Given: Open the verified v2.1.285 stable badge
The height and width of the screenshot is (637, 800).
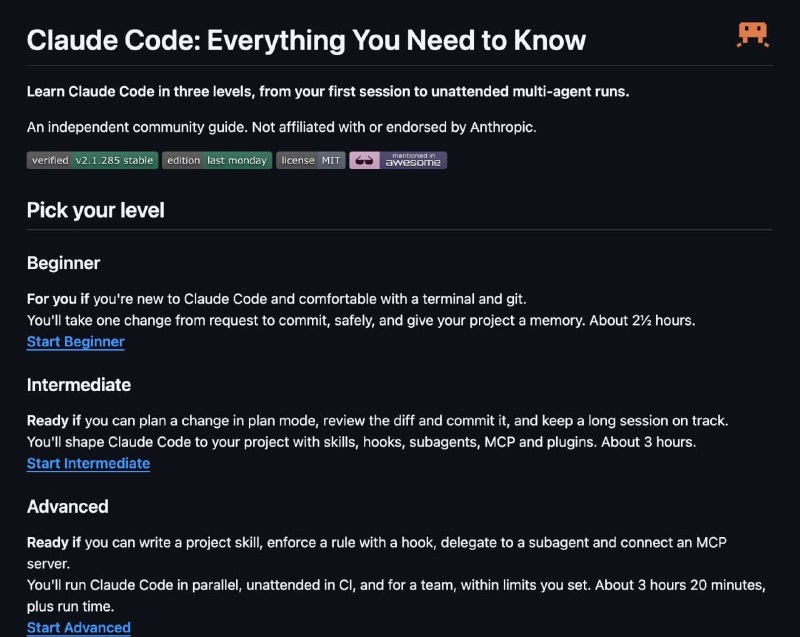Looking at the screenshot, I should click(92, 160).
